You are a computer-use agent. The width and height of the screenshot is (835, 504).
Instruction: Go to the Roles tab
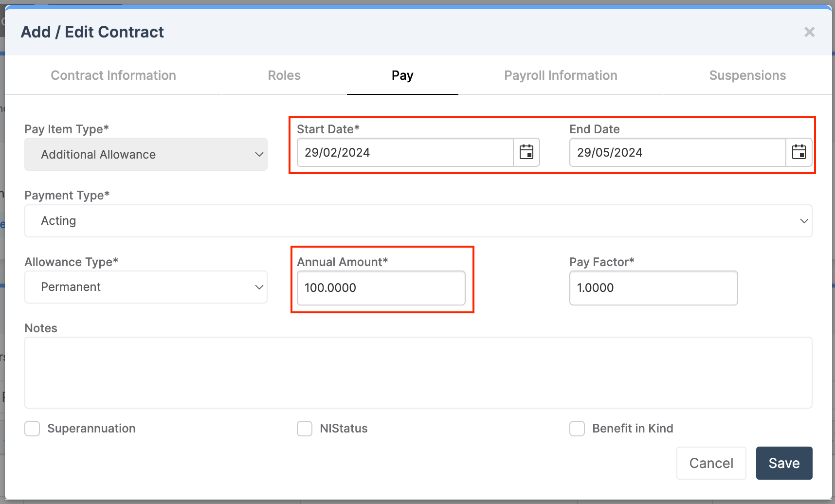pyautogui.click(x=284, y=75)
